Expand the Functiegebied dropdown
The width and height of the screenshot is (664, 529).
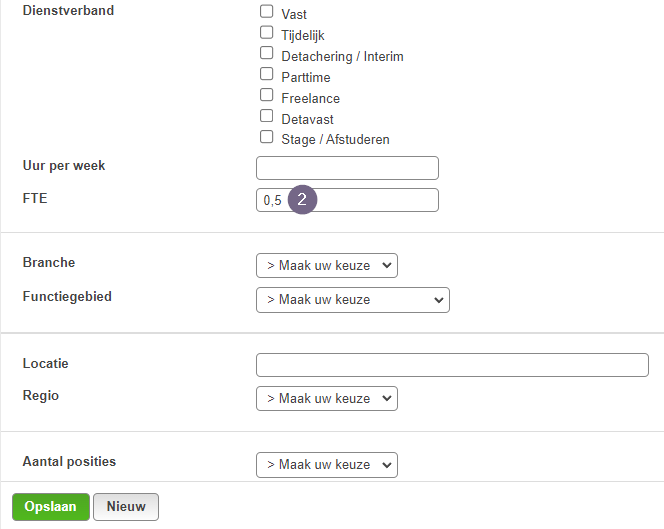click(x=353, y=300)
